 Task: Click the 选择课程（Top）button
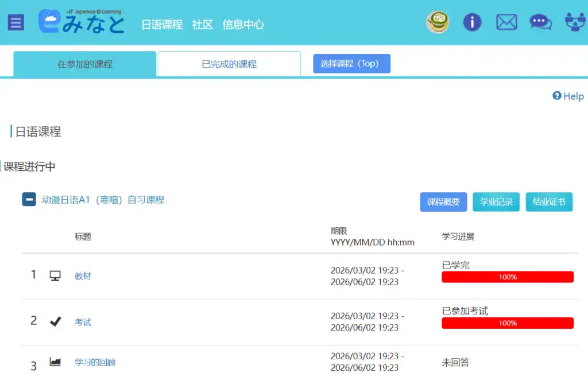pyautogui.click(x=351, y=64)
